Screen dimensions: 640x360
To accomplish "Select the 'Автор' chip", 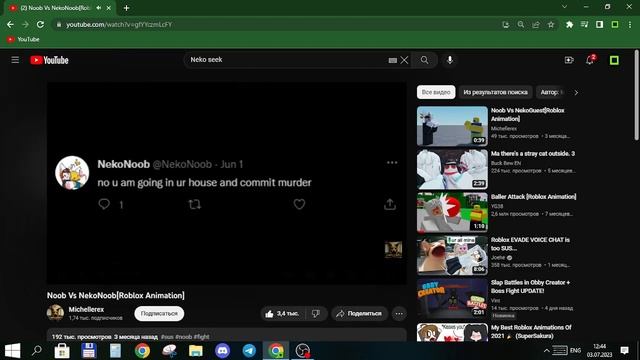I will pos(551,92).
